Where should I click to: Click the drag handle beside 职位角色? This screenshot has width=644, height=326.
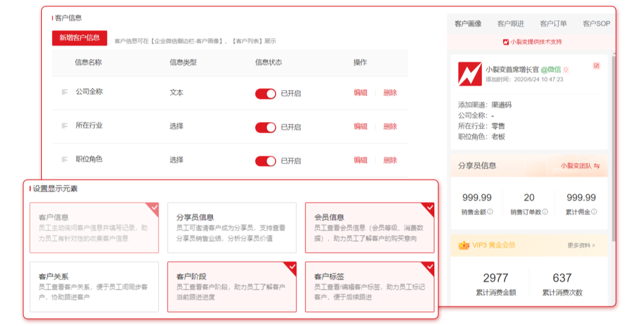pos(64,160)
